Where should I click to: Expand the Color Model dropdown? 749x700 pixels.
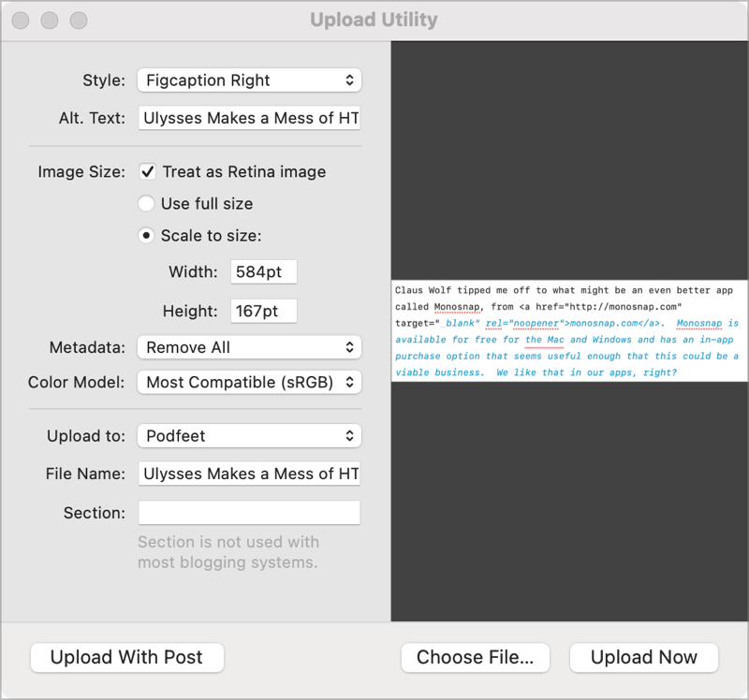click(x=248, y=382)
